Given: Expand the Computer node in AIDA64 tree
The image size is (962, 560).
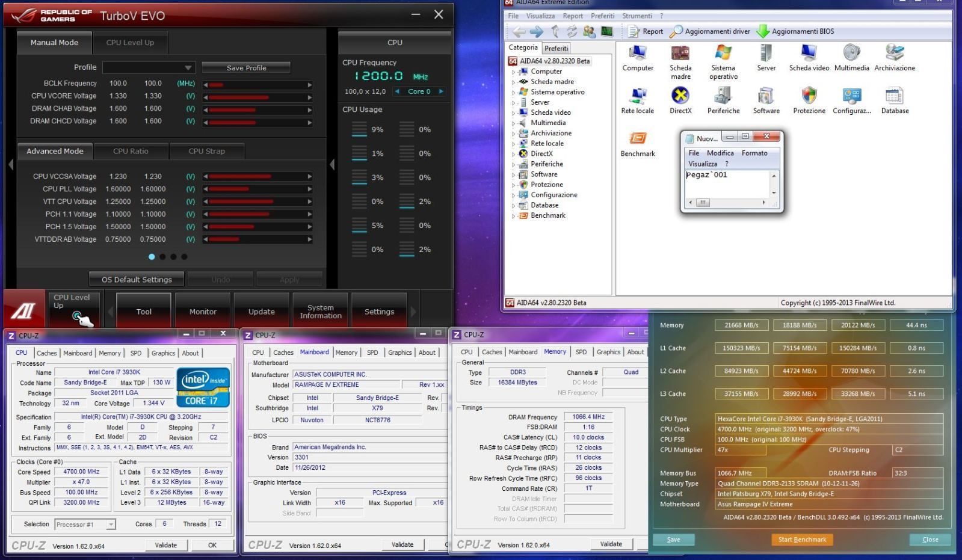Looking at the screenshot, I should pos(513,72).
